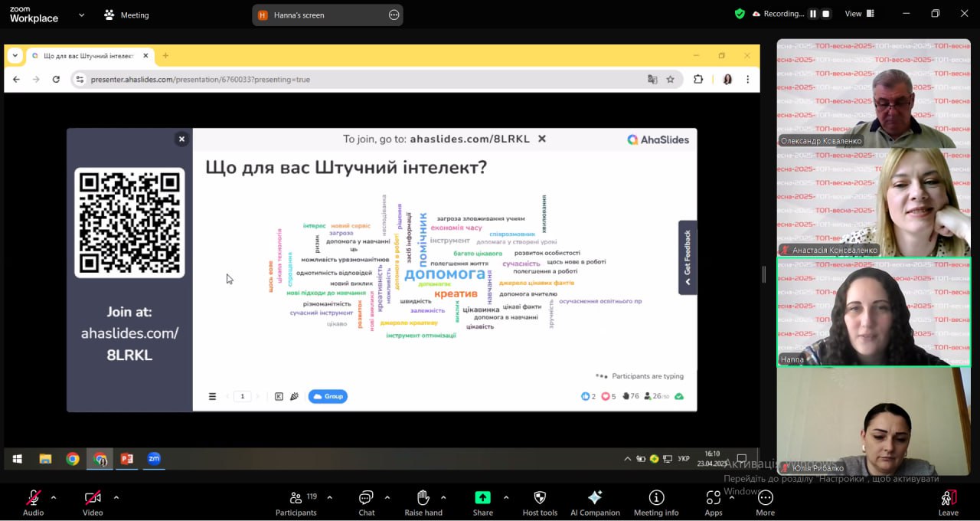
Task: Open Chrome extensions puzzle icon
Action: (x=698, y=79)
